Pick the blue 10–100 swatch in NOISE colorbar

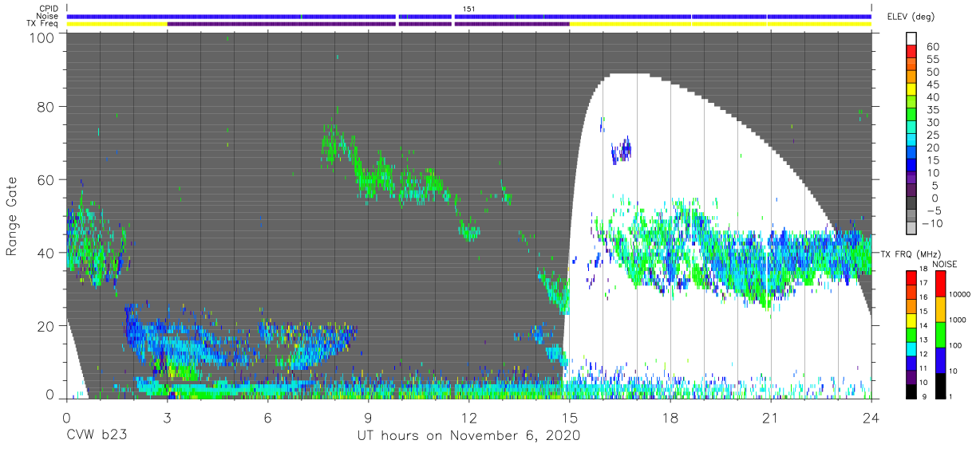[939, 359]
